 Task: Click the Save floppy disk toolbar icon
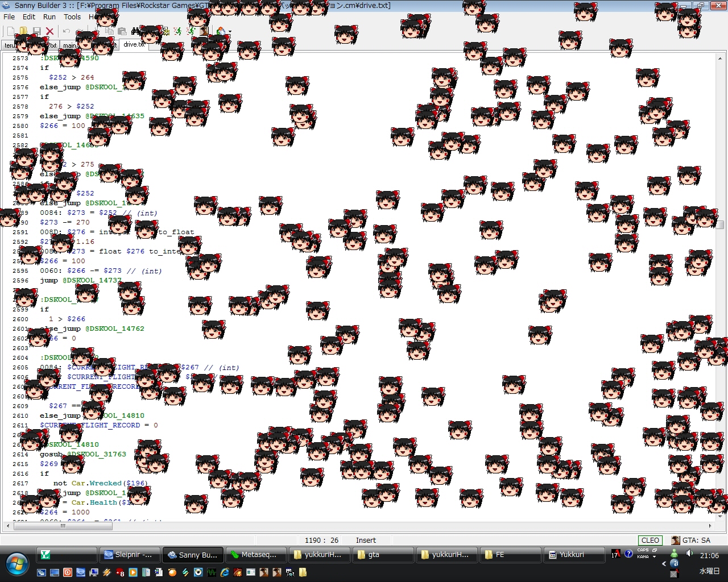click(36, 31)
